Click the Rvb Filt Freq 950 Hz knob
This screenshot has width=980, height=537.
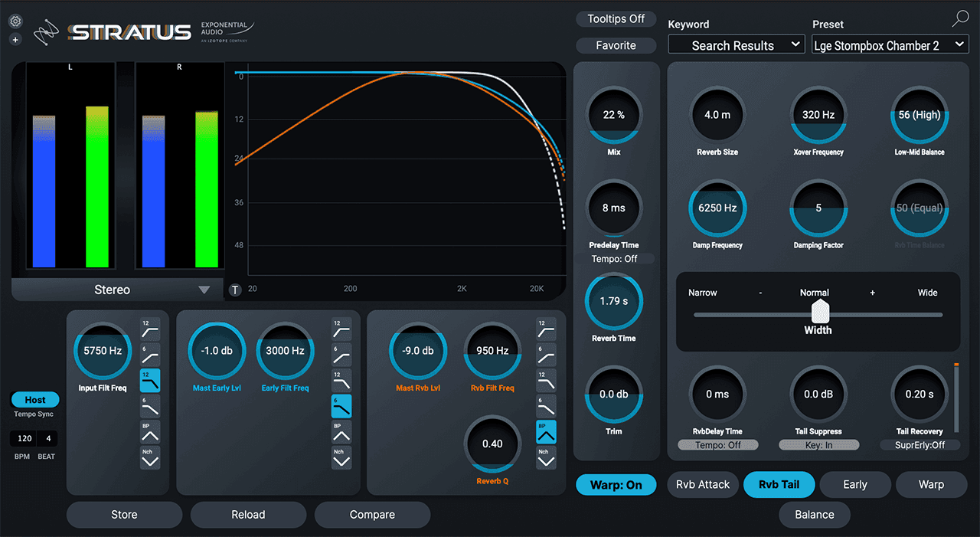pyautogui.click(x=492, y=351)
